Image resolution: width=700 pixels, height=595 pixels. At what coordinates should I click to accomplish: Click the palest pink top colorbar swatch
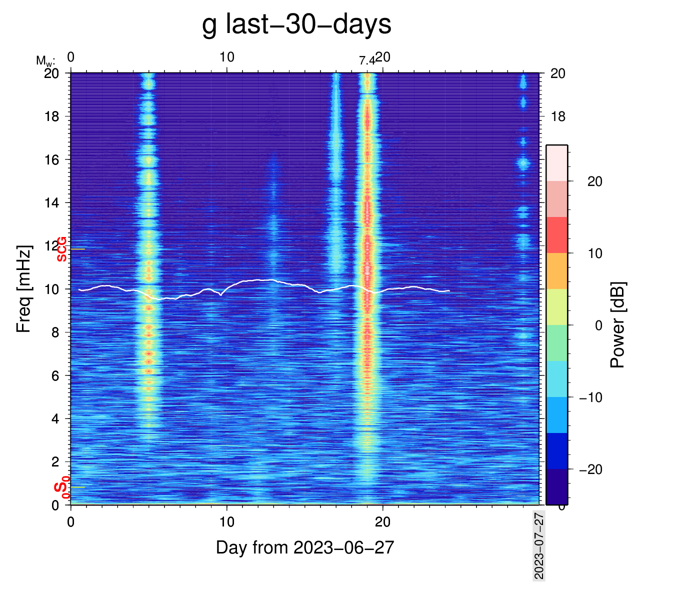pos(556,163)
